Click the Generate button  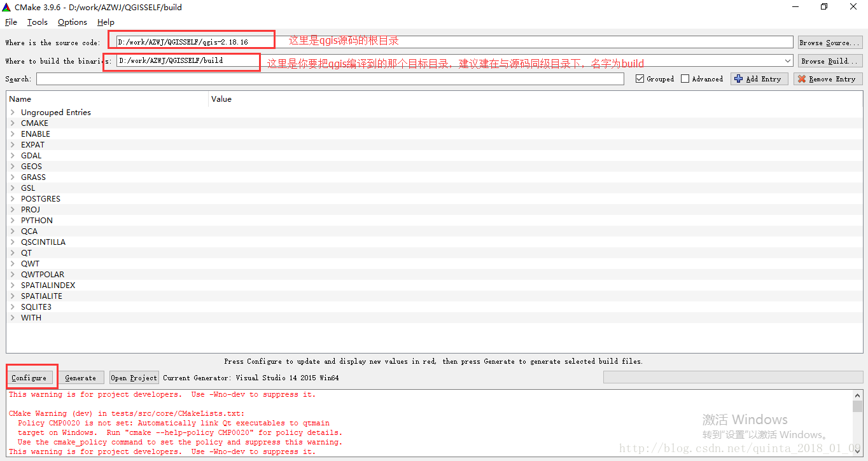tap(81, 378)
